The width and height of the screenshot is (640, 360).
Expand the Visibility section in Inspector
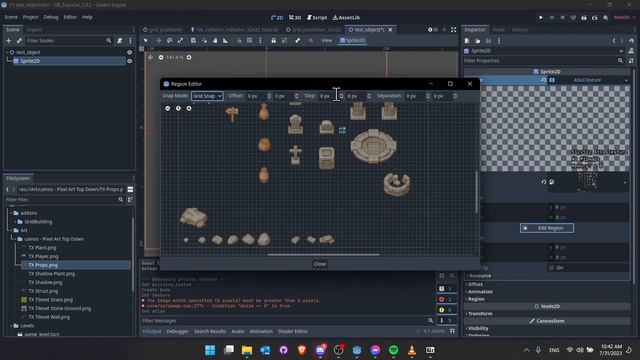pyautogui.click(x=478, y=328)
